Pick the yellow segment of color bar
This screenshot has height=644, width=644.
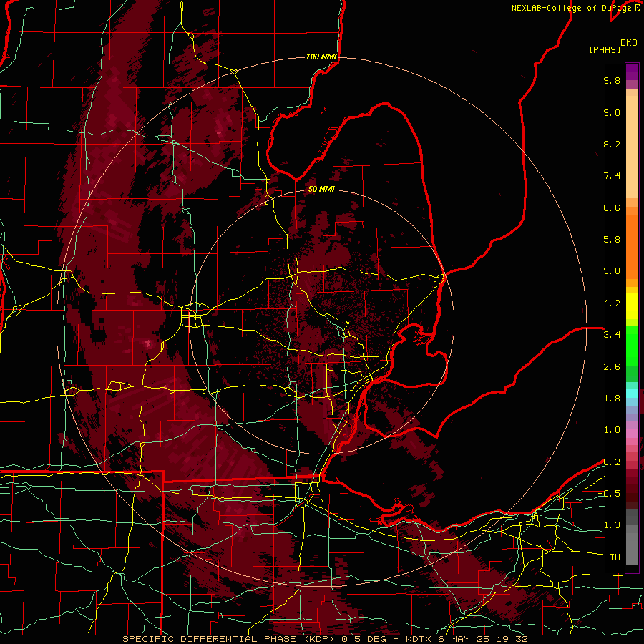coord(632,306)
